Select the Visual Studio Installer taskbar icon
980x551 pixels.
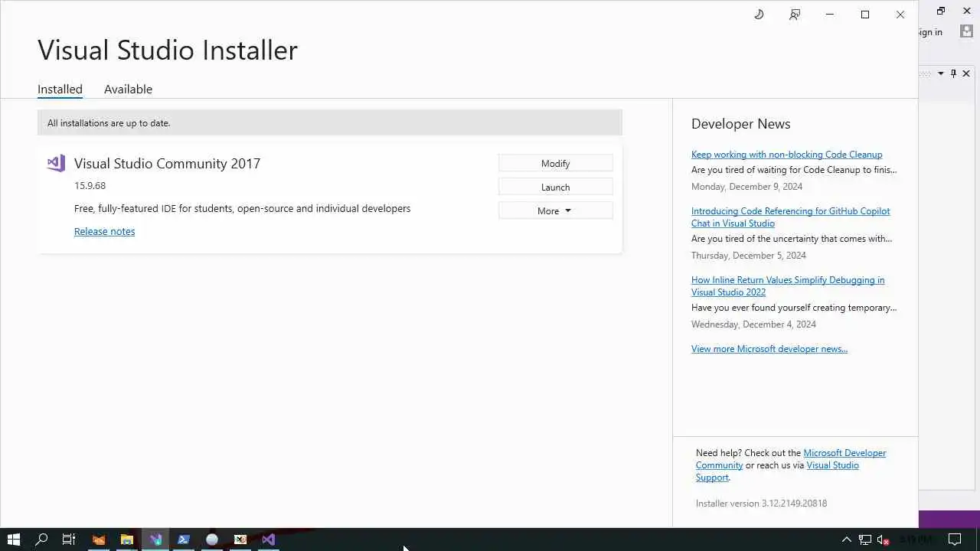click(155, 540)
